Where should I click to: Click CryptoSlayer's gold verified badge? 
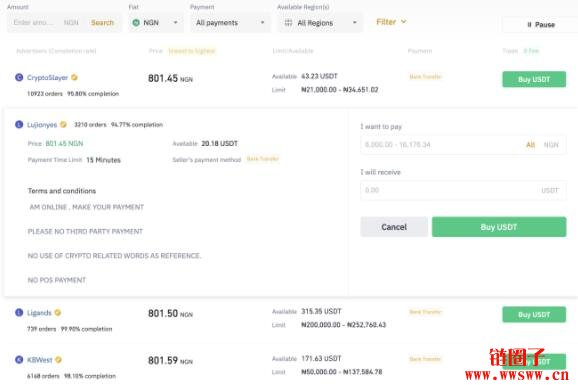pyautogui.click(x=74, y=77)
